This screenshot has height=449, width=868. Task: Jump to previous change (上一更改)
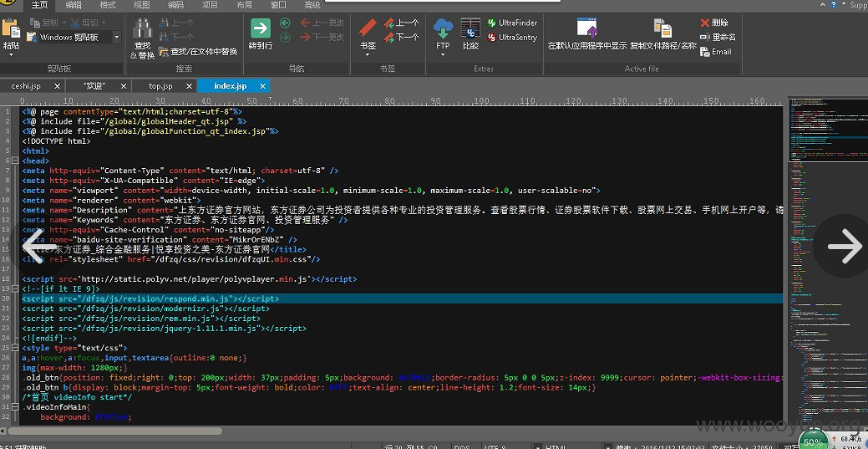click(322, 23)
